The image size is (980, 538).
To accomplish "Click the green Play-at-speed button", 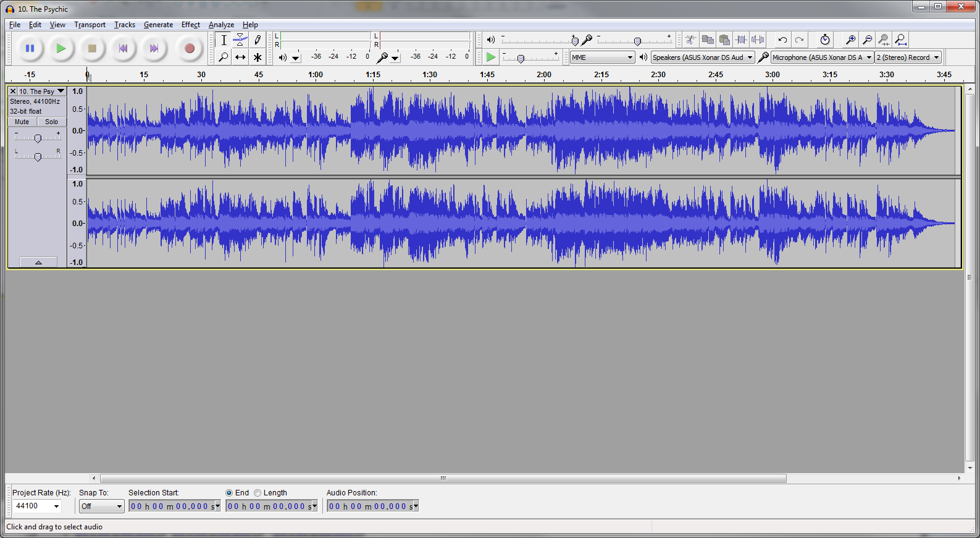I will [x=491, y=57].
